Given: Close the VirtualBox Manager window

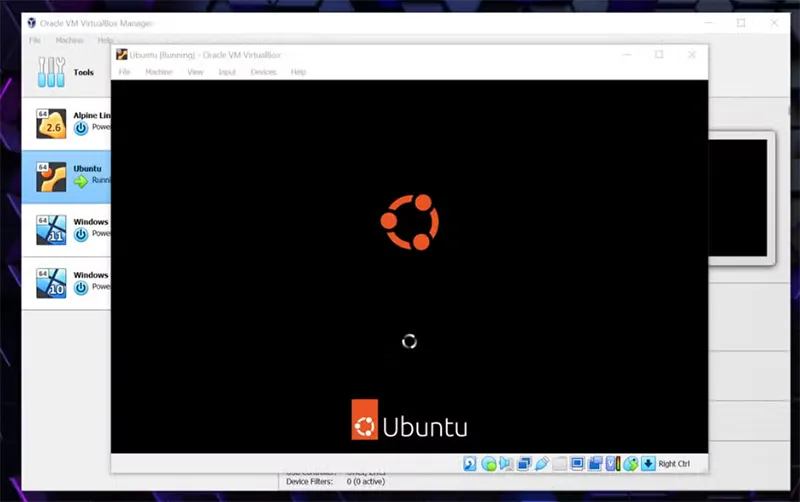Looking at the screenshot, I should (774, 23).
